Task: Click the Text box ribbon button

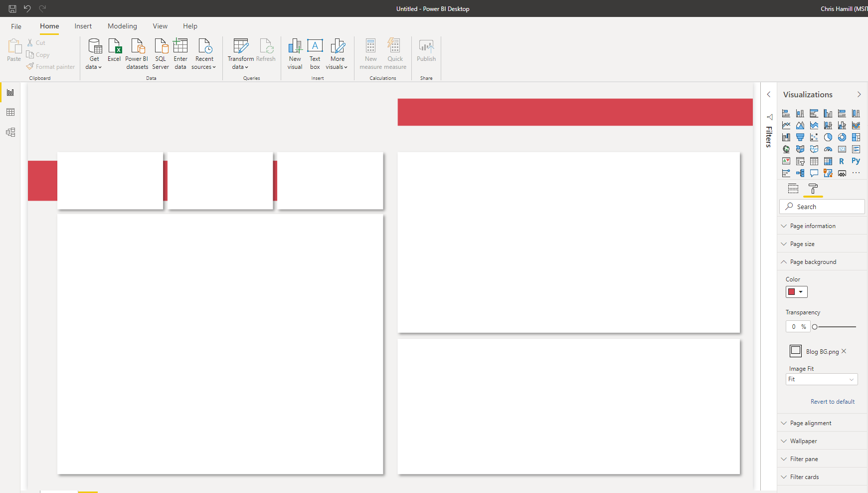Action: 315,54
